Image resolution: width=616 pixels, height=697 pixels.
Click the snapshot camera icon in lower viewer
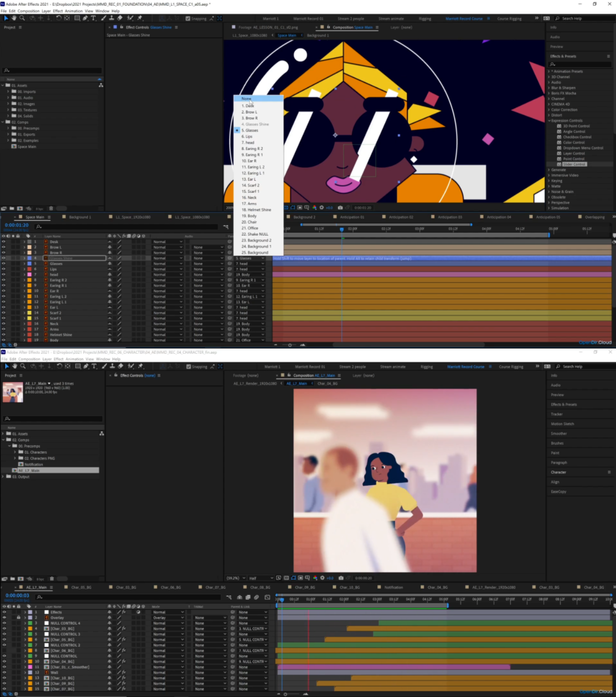tap(341, 578)
